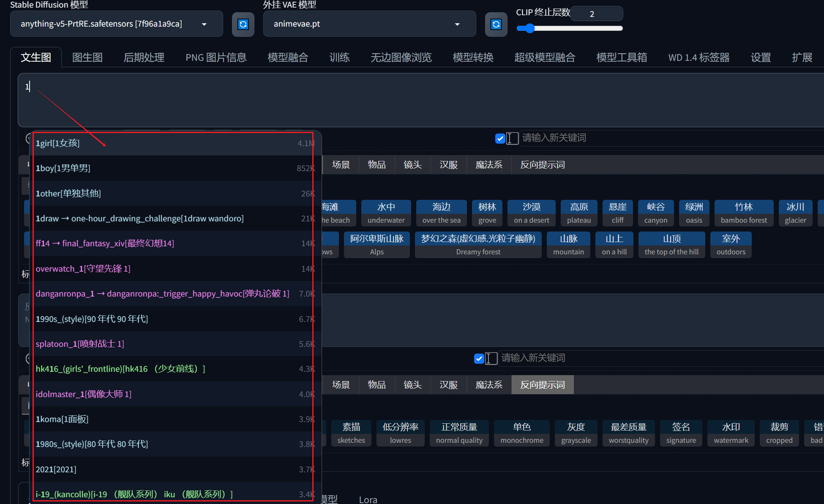Add the 低分辨率 lowres negative tag

401,433
